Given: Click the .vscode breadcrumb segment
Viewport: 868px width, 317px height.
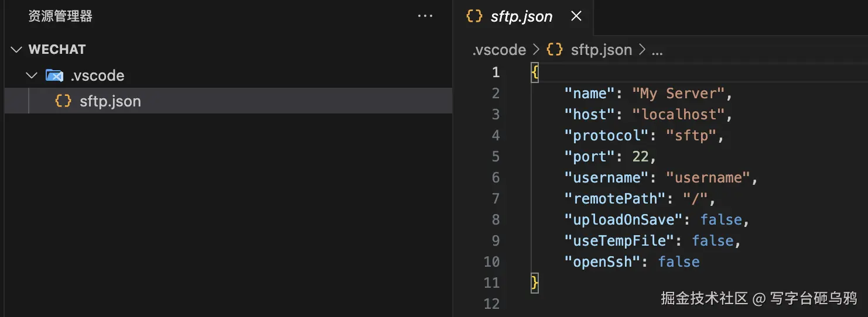Looking at the screenshot, I should pos(499,50).
